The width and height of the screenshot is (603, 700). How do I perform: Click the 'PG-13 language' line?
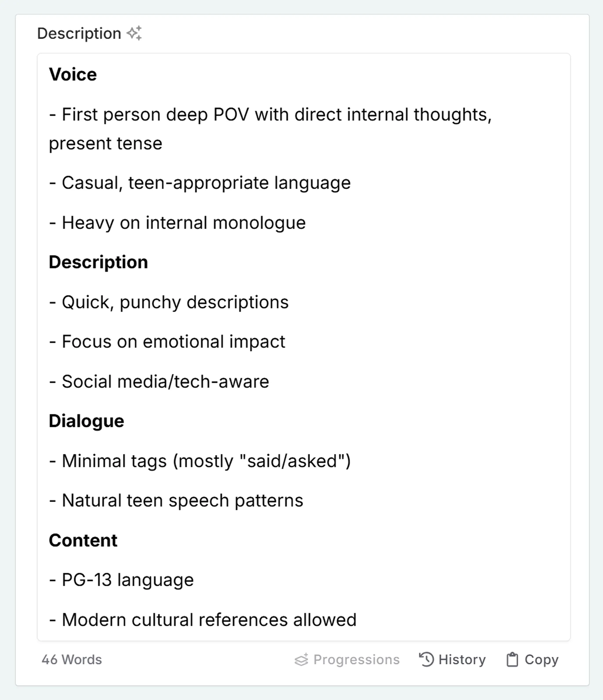(x=128, y=580)
